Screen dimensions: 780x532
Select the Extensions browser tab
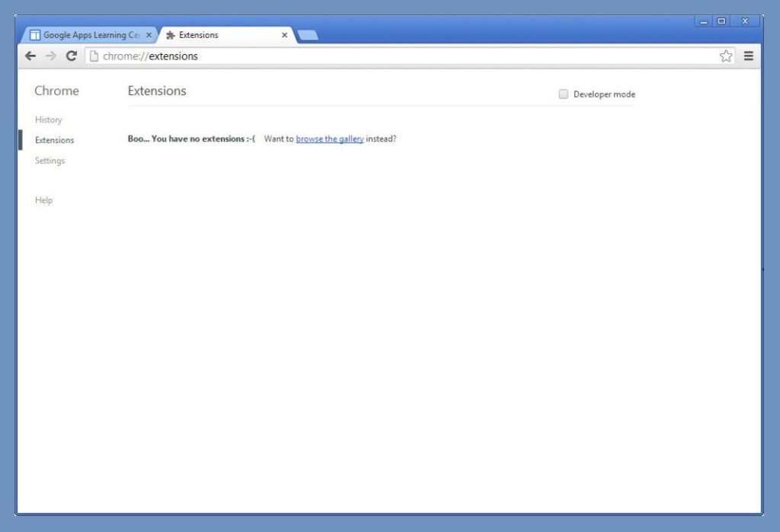[x=227, y=35]
